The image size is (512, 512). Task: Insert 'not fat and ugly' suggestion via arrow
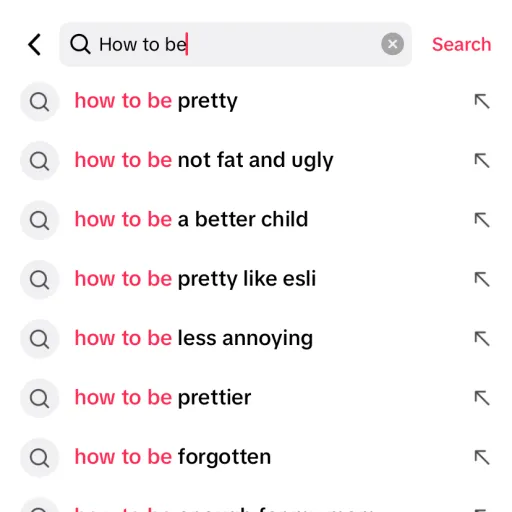coord(482,161)
